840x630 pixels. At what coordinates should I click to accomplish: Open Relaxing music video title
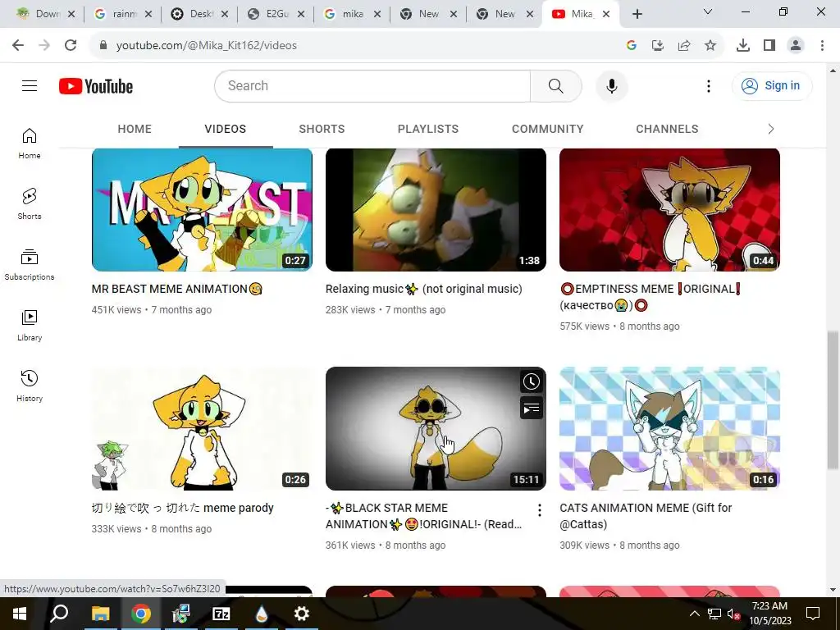click(x=424, y=289)
